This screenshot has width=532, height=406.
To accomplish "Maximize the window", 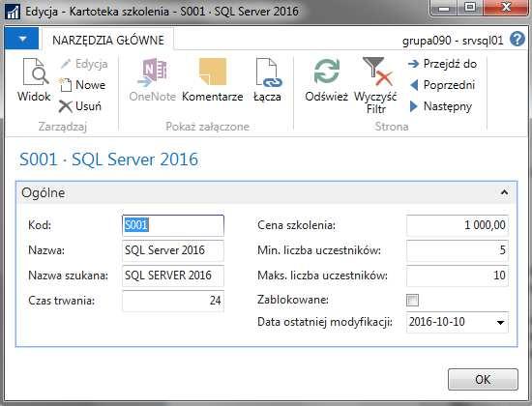I will click(x=470, y=7).
